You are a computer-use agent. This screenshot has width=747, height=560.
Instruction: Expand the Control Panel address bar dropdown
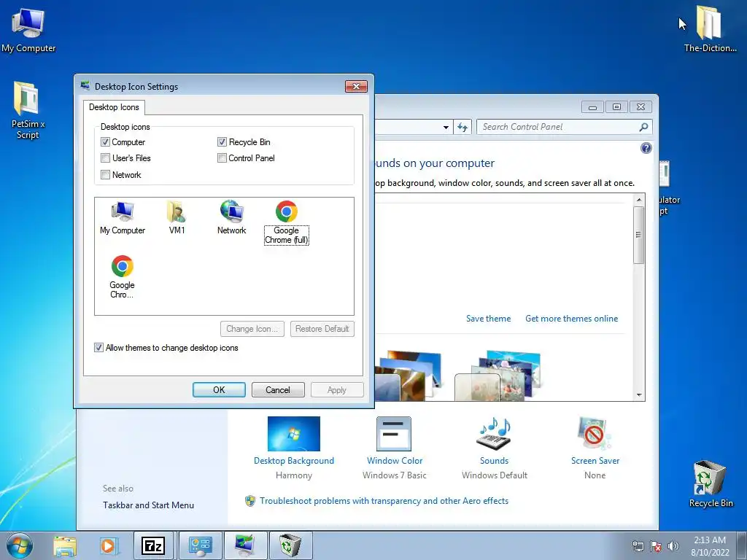pos(446,127)
